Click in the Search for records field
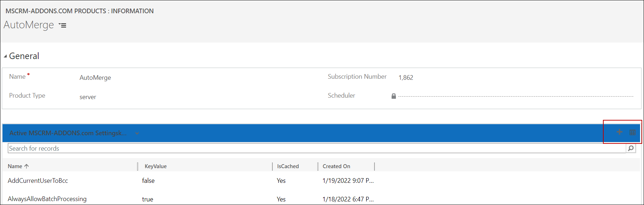This screenshot has width=644, height=205. [x=314, y=148]
